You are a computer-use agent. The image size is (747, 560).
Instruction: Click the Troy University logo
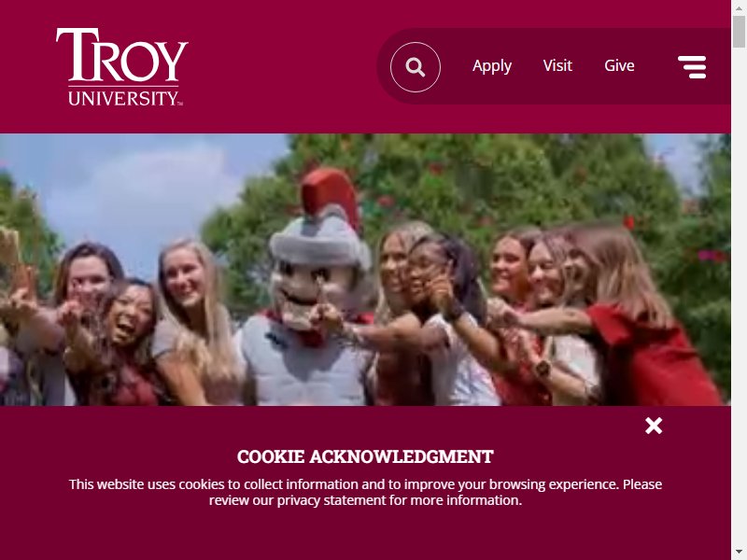tap(122, 66)
